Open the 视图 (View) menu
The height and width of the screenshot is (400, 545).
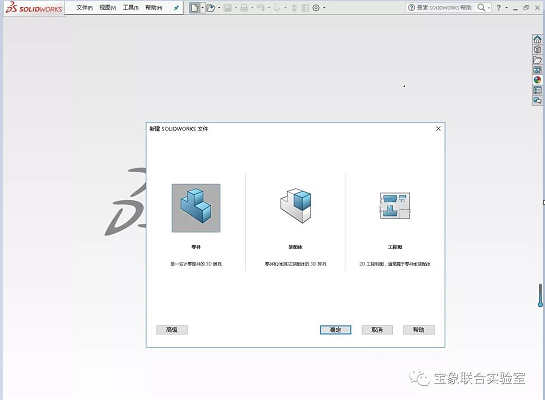click(107, 8)
